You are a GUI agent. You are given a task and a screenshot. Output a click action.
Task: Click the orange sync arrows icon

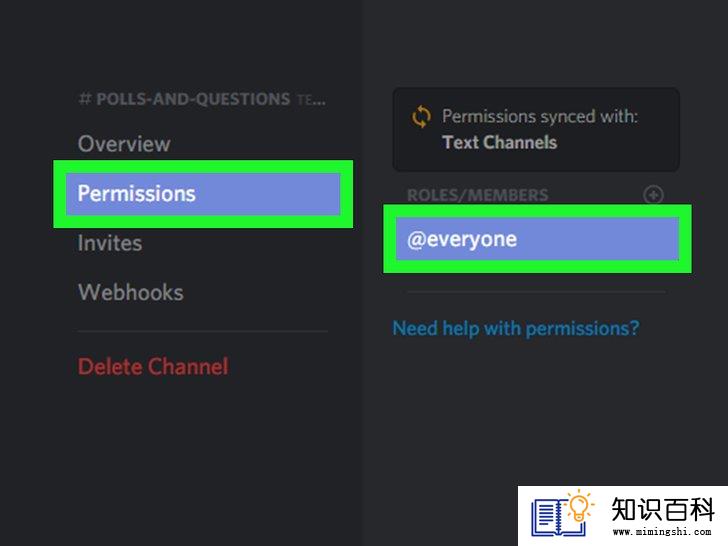pyautogui.click(x=421, y=117)
